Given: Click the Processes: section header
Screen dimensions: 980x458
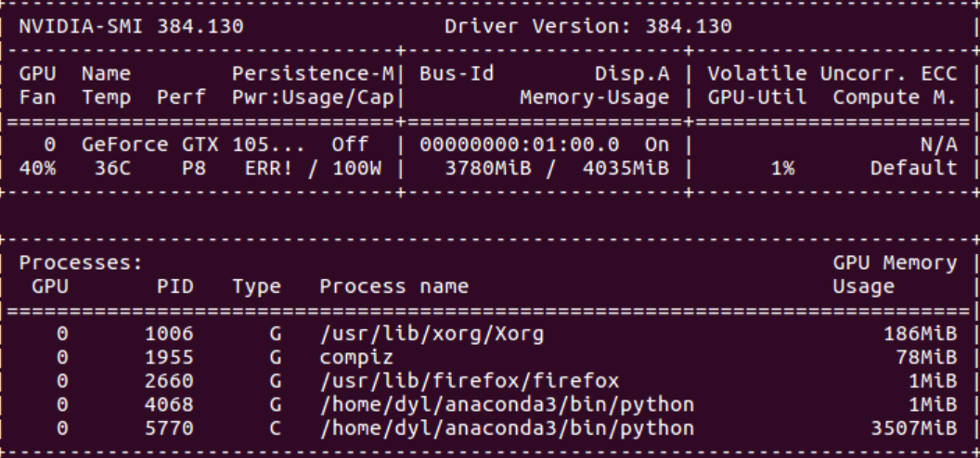Looking at the screenshot, I should tap(82, 262).
